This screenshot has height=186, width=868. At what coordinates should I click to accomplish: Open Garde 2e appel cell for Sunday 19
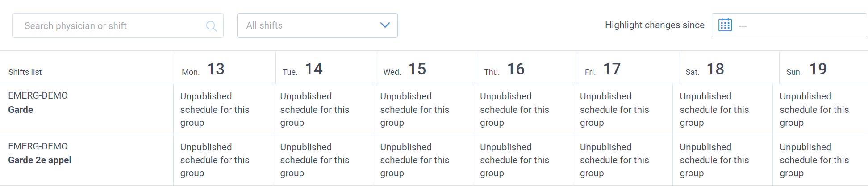(820, 160)
